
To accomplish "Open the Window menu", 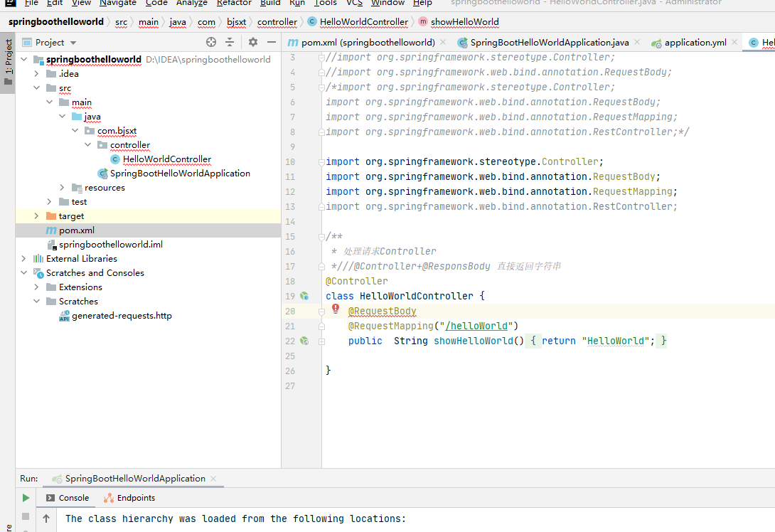I will pos(388,3).
